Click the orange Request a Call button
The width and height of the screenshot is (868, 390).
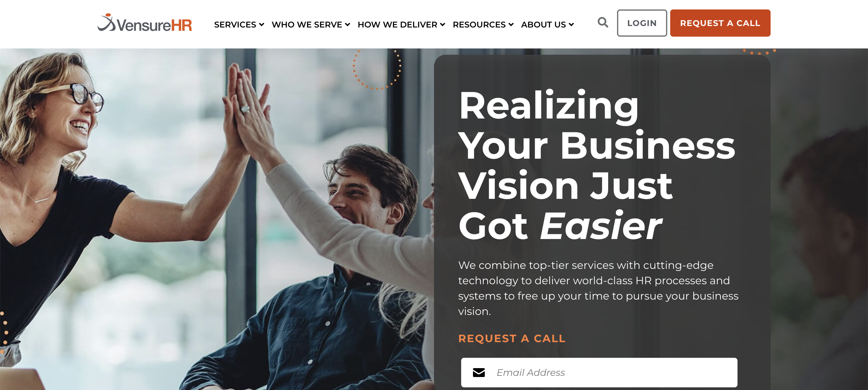720,23
